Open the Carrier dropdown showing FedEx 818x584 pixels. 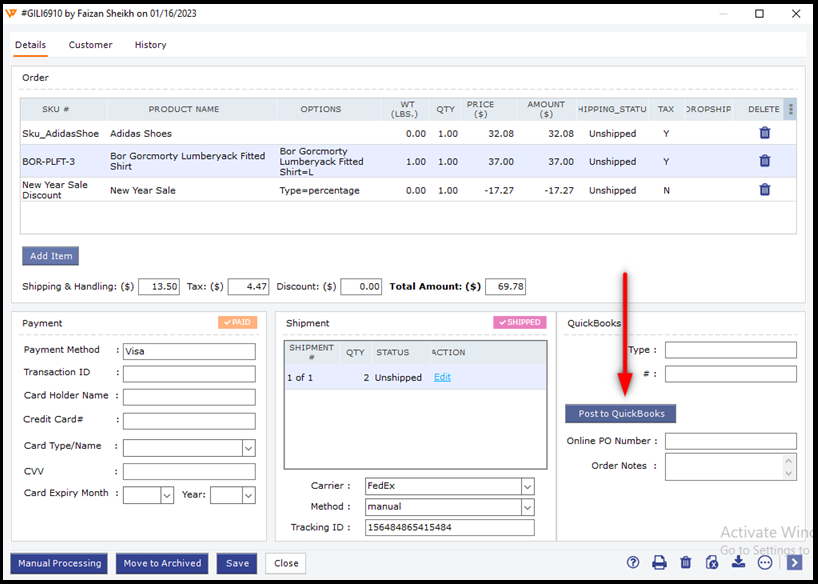tap(527, 487)
